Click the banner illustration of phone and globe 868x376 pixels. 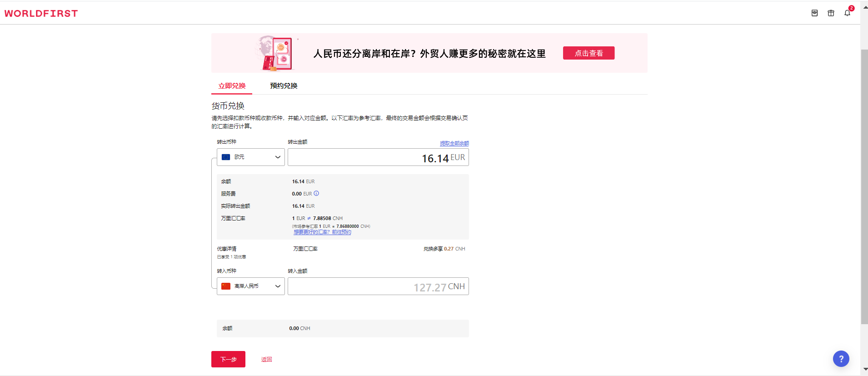pyautogui.click(x=276, y=53)
